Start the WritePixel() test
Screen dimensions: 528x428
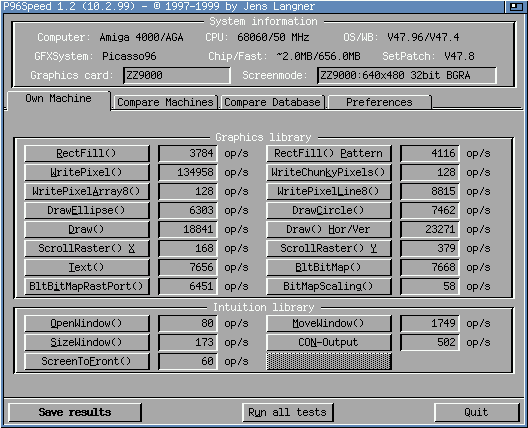pyautogui.click(x=87, y=172)
